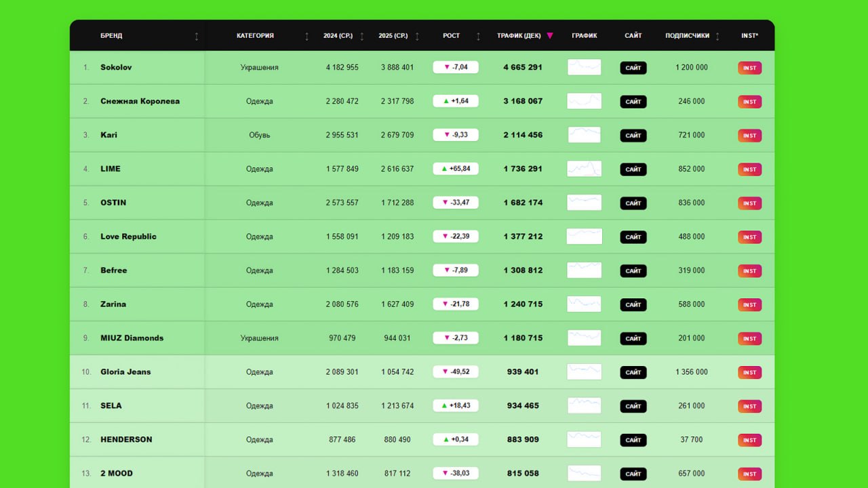The width and height of the screenshot is (868, 488).
Task: Select the Снежная Королева brand name
Action: [x=140, y=101]
